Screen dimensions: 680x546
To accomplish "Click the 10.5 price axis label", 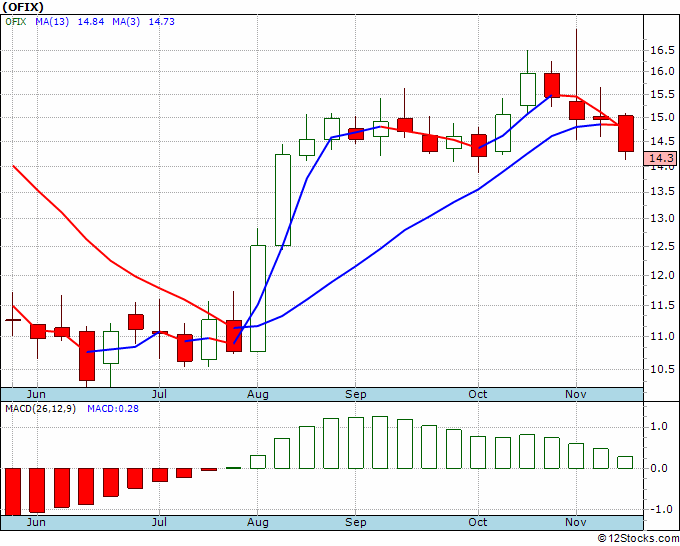I will pos(662,369).
